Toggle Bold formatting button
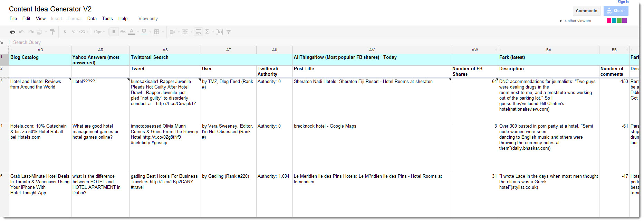 [114, 32]
